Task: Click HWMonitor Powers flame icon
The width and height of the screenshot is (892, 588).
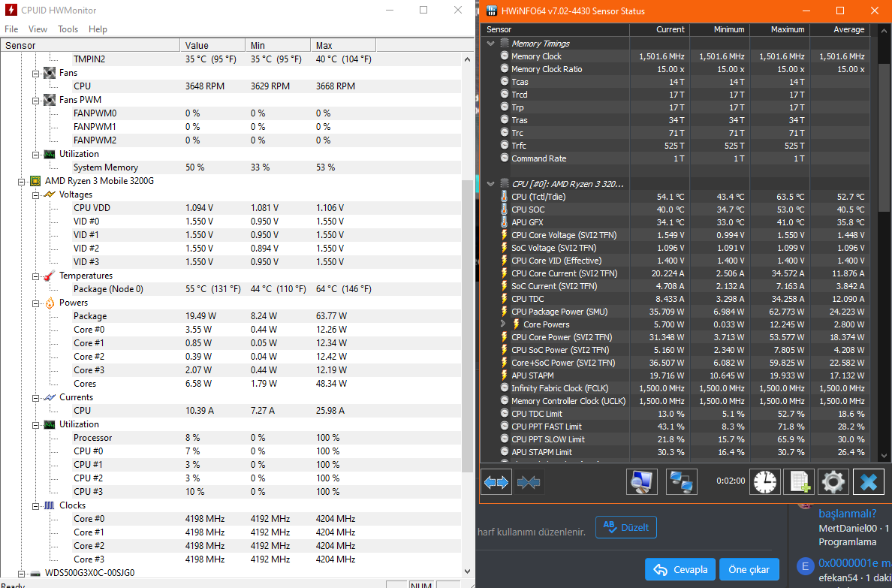Action: tap(50, 303)
